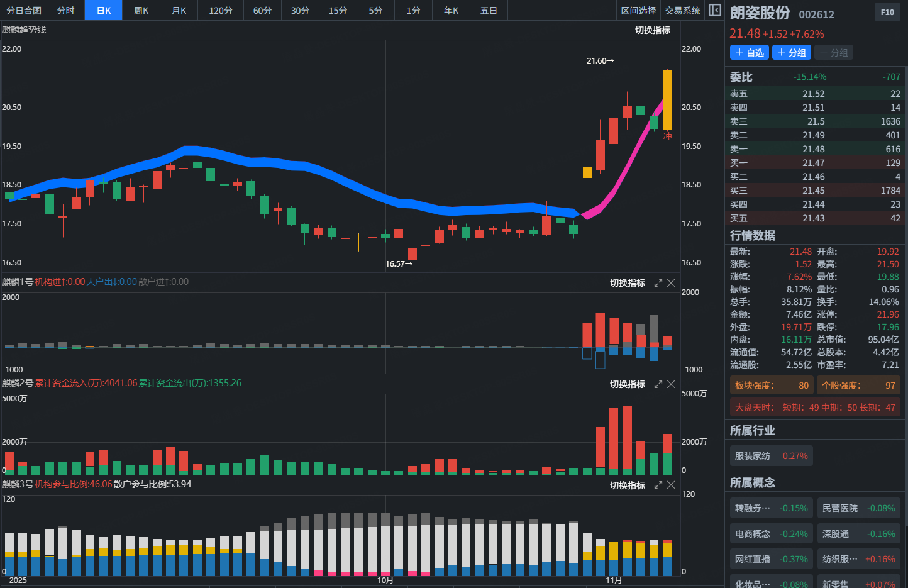
Task: Switch to the 60分 timeframe tab
Action: click(262, 11)
